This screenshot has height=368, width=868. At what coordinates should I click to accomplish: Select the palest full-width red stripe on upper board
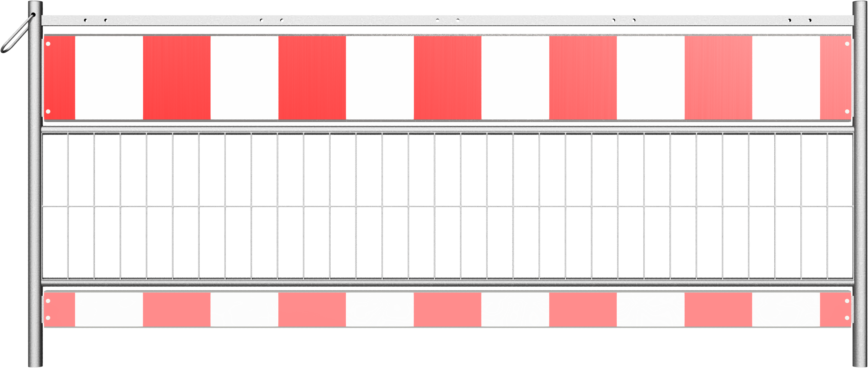coord(718,78)
